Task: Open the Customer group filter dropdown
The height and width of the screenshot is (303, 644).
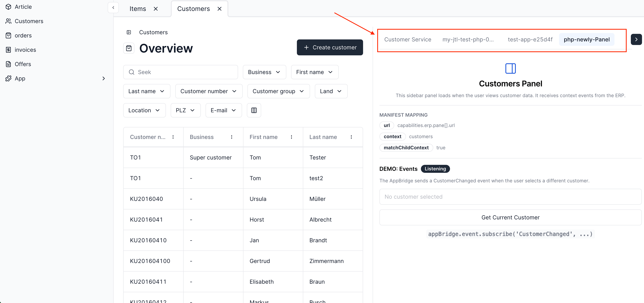Action: (x=279, y=91)
